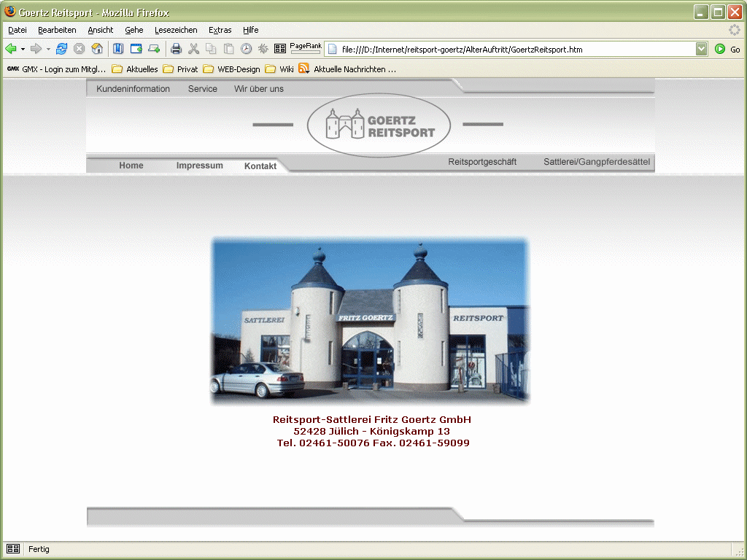The width and height of the screenshot is (747, 560).
Task: Show browsing history clock icon
Action: tap(246, 49)
